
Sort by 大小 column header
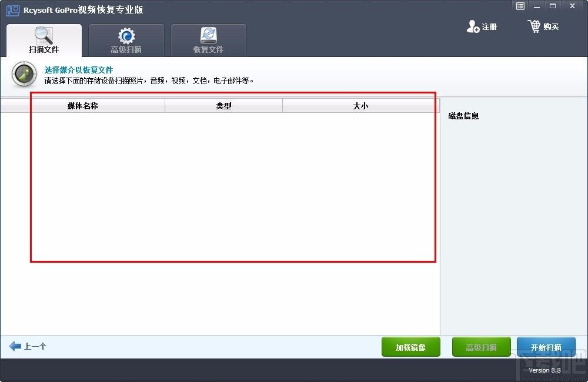tap(360, 106)
